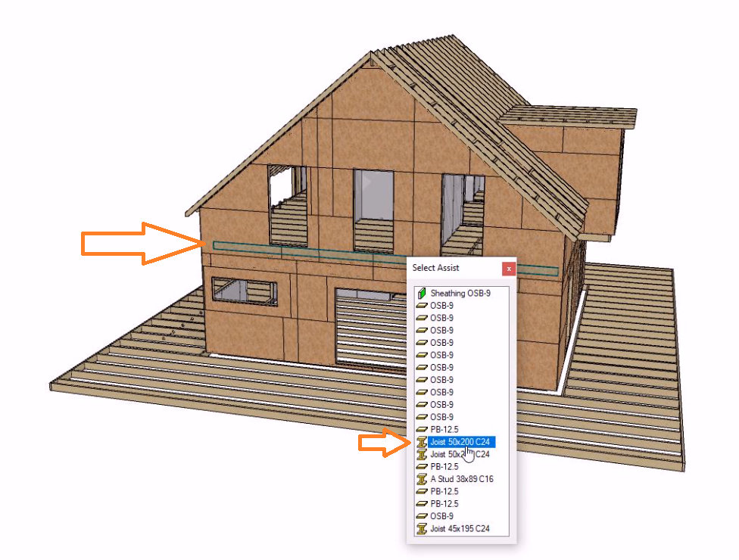Click the green Sheathing OSB-9 icon
The height and width of the screenshot is (560, 739).
(422, 293)
